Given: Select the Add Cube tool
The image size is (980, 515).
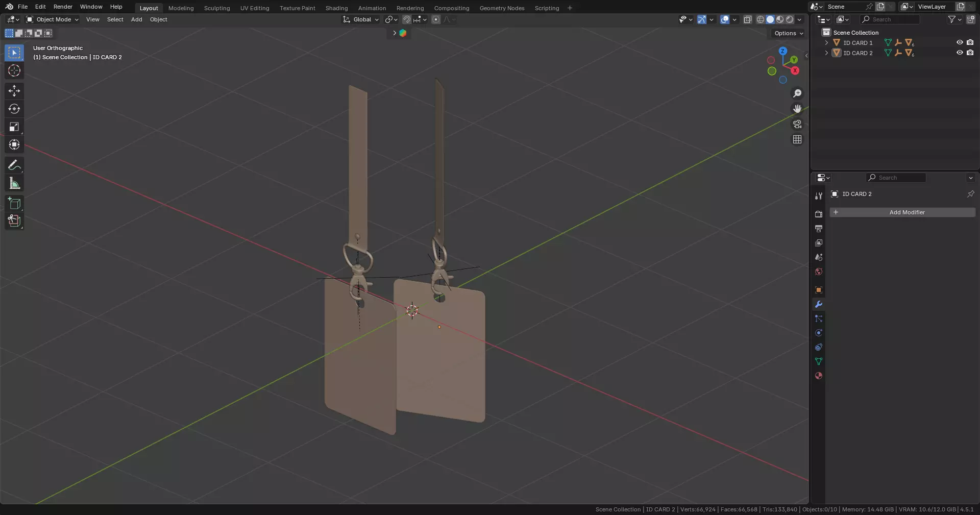Looking at the screenshot, I should click(x=14, y=203).
